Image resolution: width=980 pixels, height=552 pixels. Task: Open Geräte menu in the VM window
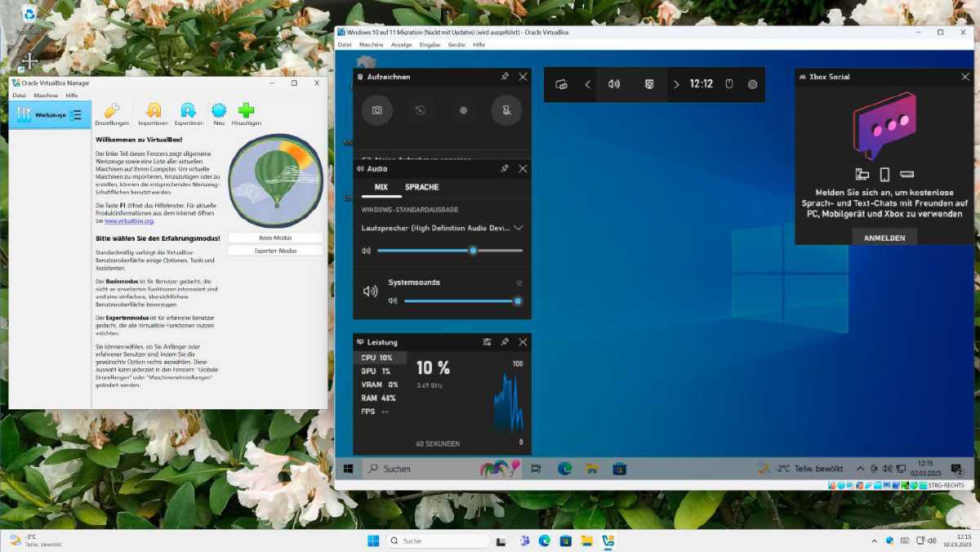tap(457, 45)
